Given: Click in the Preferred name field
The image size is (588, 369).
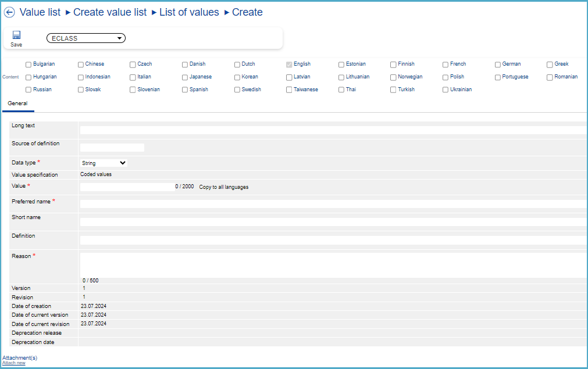Looking at the screenshot, I should click(x=333, y=204).
